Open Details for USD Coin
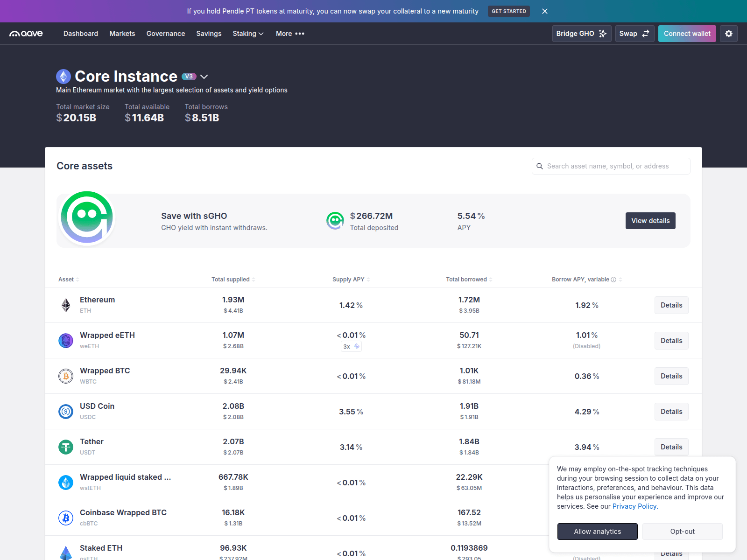The image size is (747, 560). point(671,412)
